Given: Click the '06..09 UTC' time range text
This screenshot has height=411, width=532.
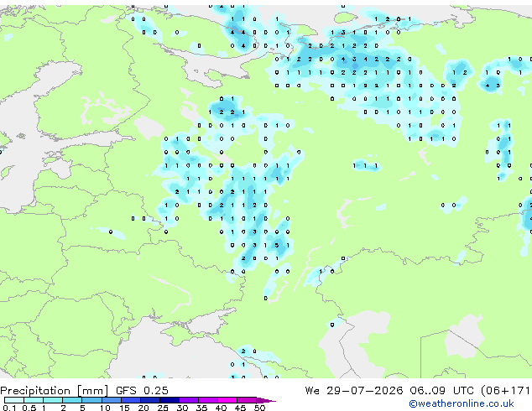Looking at the screenshot, I should point(441,391).
